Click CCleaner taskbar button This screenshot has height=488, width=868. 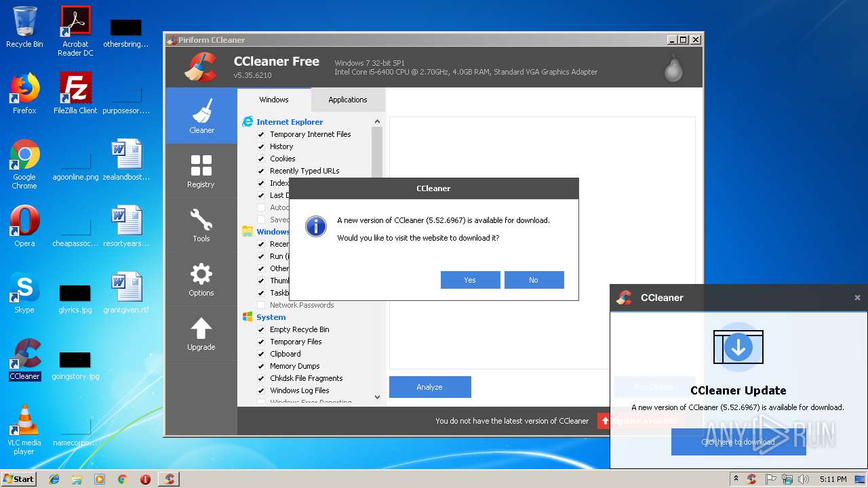click(x=169, y=479)
